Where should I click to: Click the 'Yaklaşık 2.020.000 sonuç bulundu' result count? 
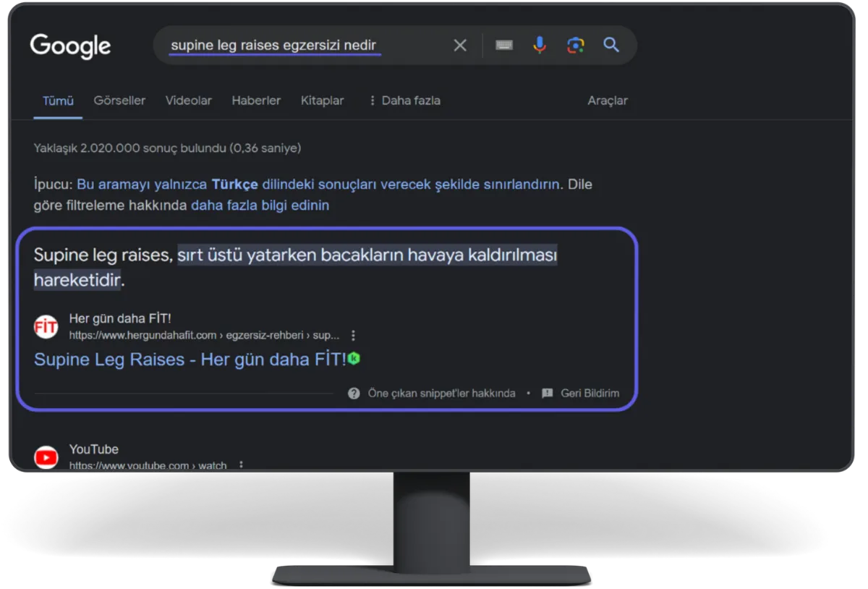(x=167, y=148)
